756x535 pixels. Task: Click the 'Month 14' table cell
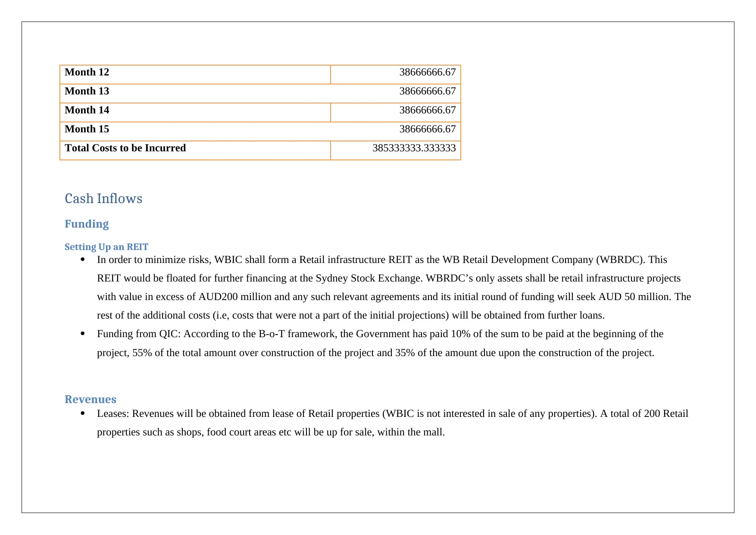195,113
